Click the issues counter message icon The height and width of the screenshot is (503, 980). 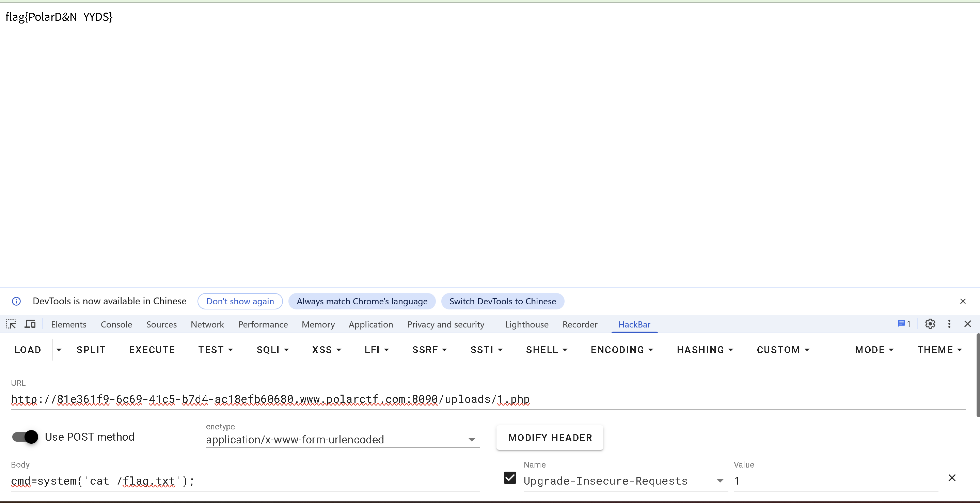[x=903, y=324]
